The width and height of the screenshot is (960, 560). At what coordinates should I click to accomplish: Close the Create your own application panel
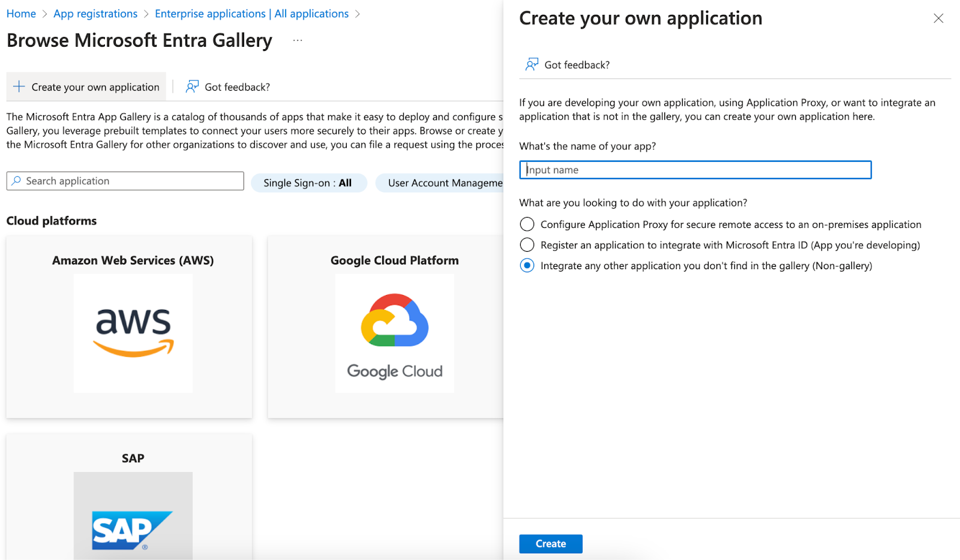coord(938,19)
